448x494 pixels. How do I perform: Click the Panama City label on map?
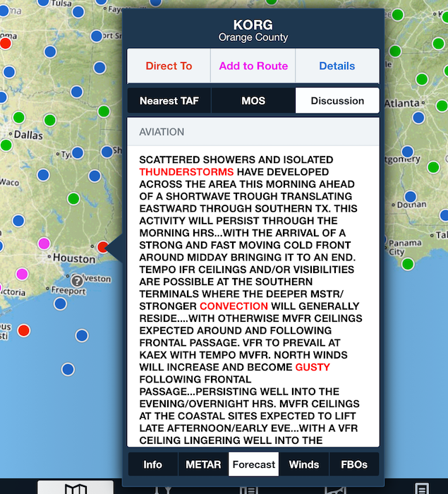(x=405, y=247)
